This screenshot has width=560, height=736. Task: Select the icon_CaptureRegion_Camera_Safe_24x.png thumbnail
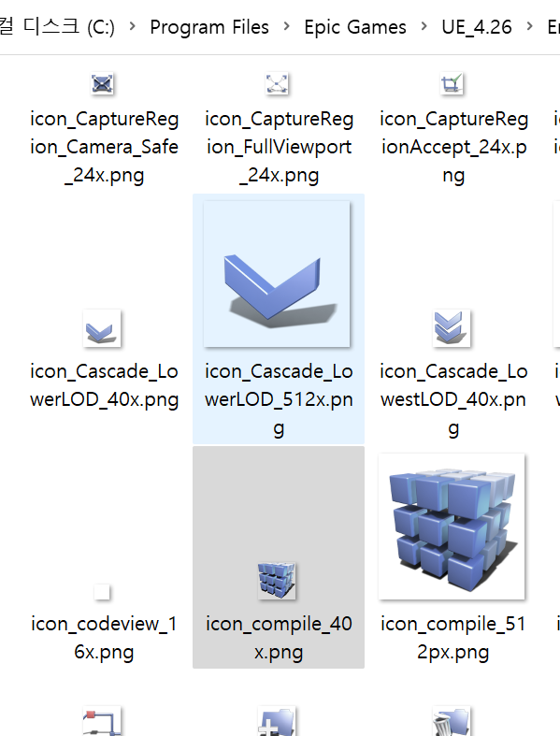click(102, 84)
